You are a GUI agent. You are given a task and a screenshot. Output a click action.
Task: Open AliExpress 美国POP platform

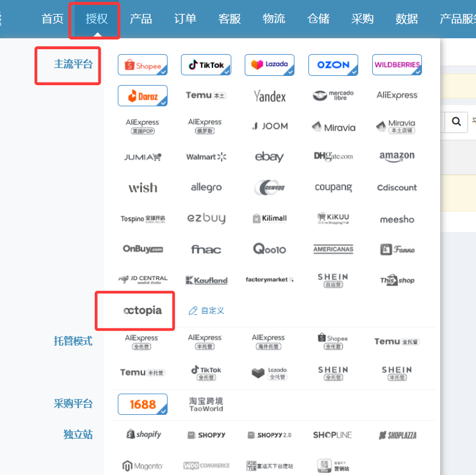(142, 126)
